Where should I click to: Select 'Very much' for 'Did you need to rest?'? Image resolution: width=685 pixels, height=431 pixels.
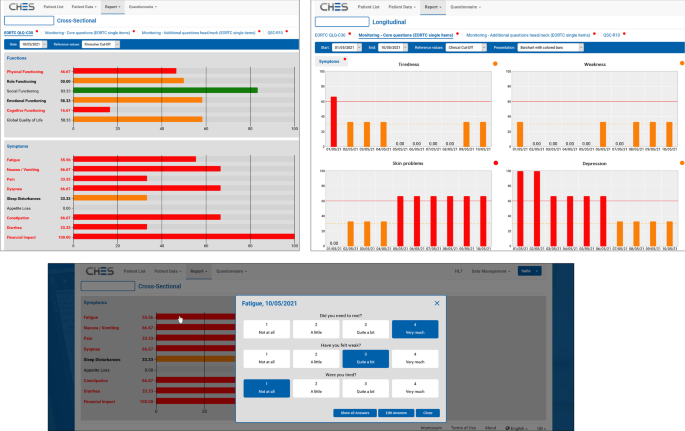[x=415, y=329]
